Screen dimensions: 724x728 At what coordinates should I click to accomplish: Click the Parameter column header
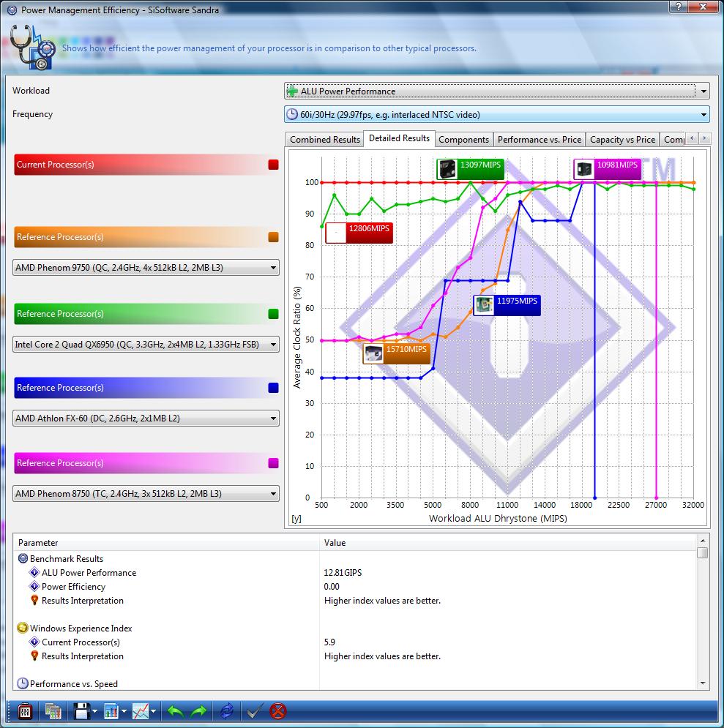click(x=166, y=542)
